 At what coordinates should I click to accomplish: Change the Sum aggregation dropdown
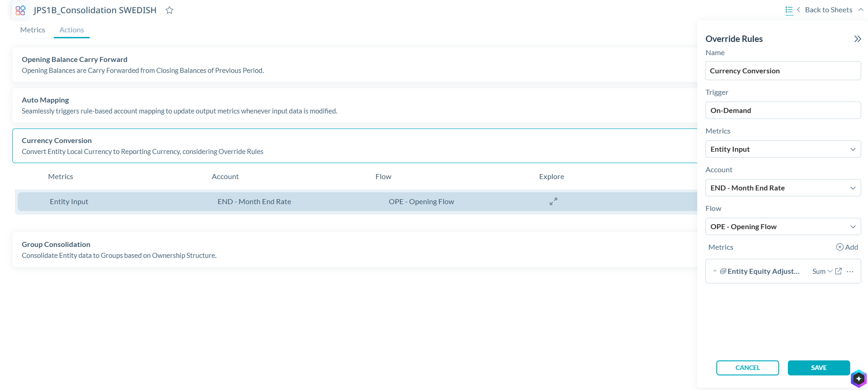click(822, 271)
